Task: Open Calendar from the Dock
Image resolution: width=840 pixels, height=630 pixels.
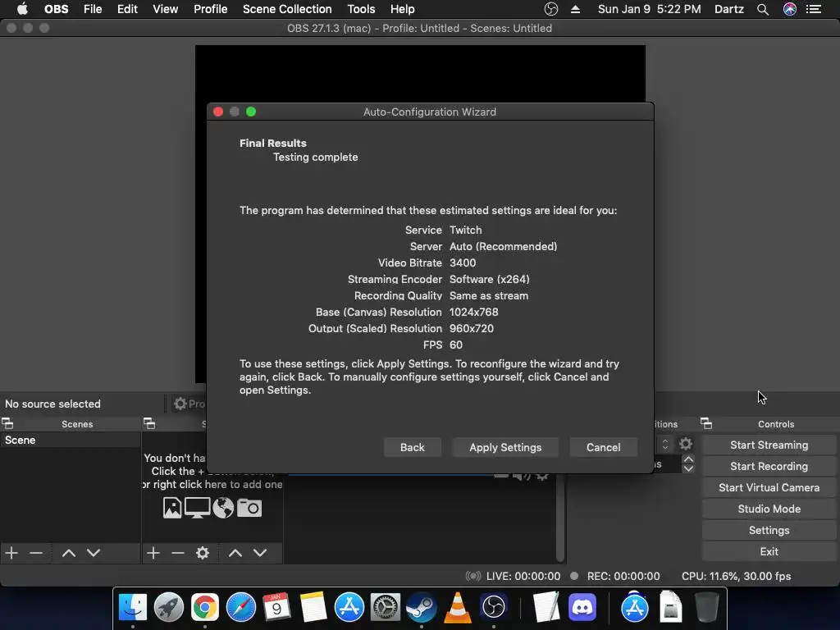Action: tap(276, 607)
